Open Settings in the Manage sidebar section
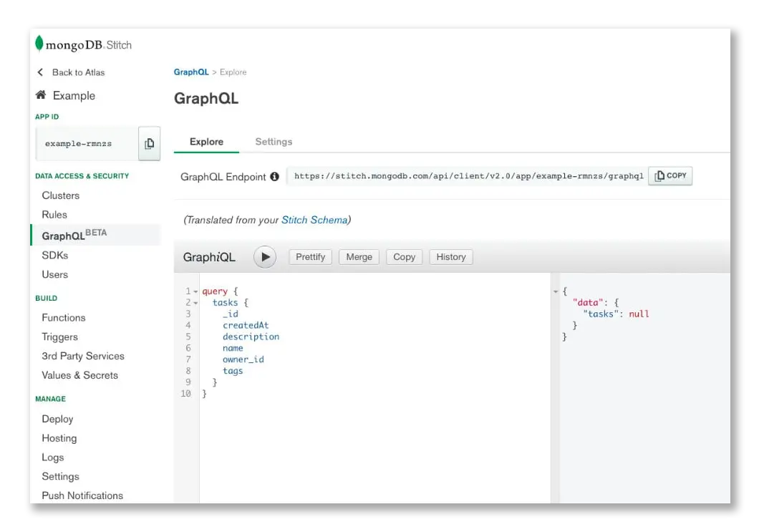 click(x=61, y=476)
